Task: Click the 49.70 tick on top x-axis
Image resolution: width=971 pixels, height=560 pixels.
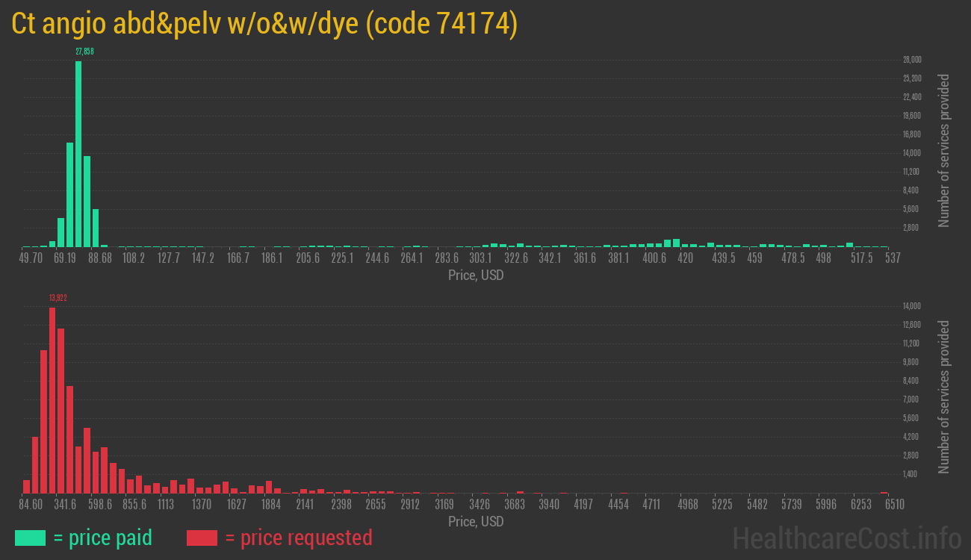Action: [x=31, y=258]
